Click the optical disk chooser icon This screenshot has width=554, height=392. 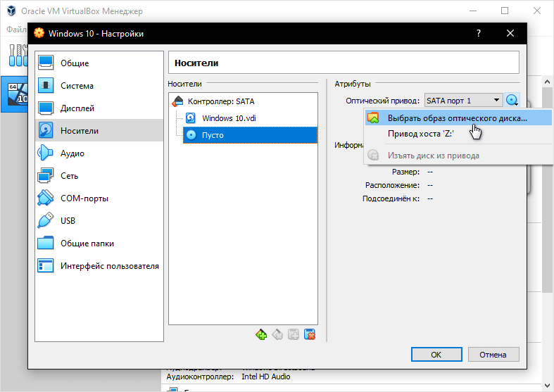[512, 101]
